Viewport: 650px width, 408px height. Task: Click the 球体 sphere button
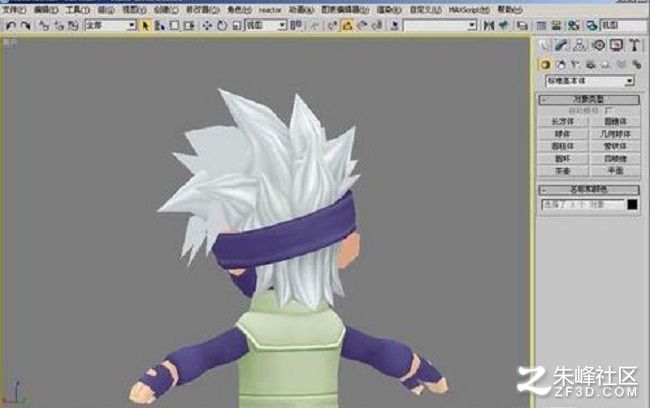pos(563,134)
